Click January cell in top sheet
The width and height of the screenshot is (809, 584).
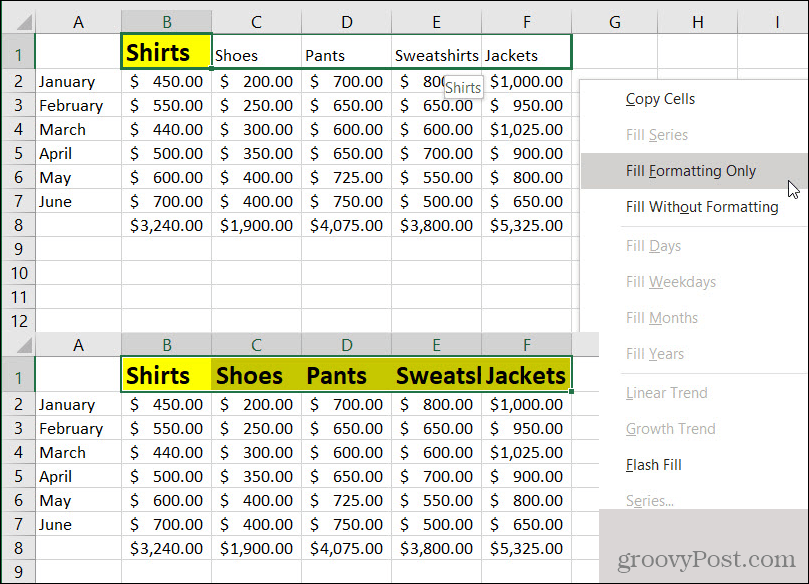(x=78, y=82)
